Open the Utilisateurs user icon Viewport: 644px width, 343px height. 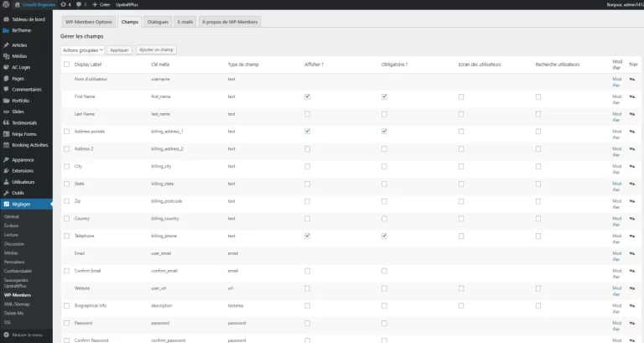pos(6,182)
